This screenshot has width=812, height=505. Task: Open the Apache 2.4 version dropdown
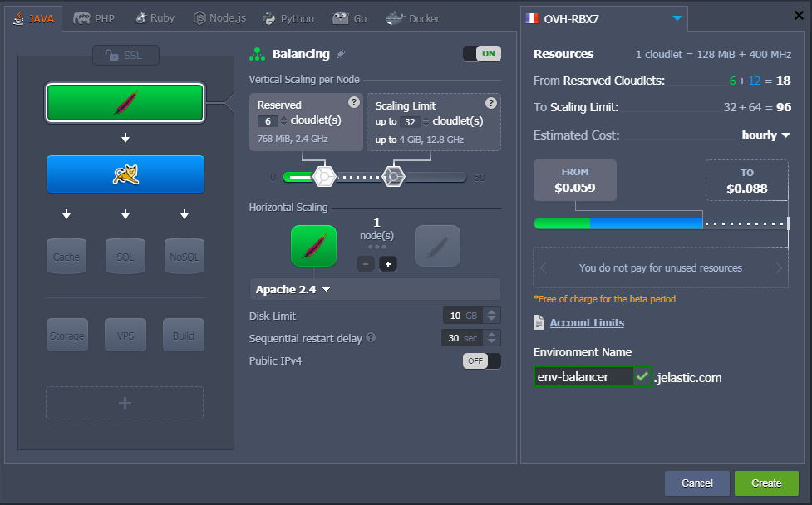[293, 289]
